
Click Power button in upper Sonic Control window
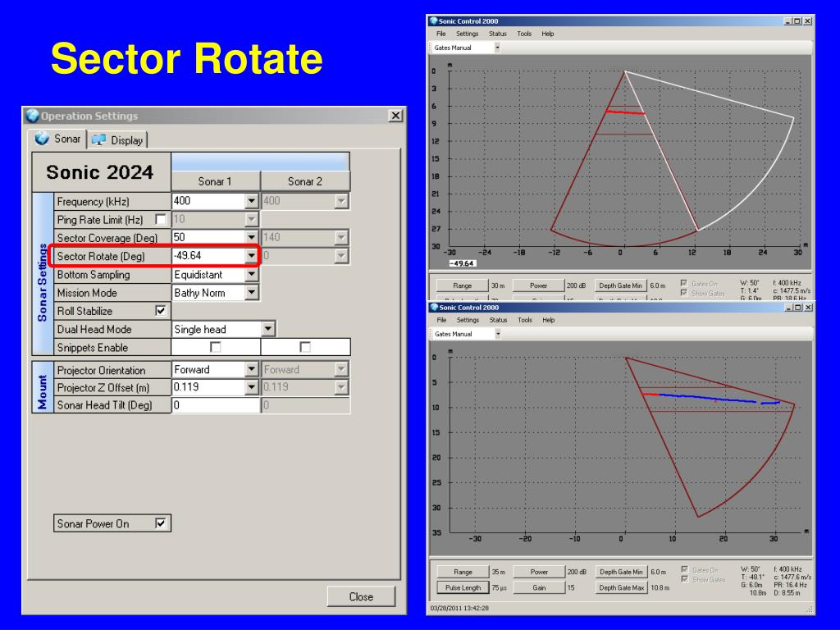point(538,285)
